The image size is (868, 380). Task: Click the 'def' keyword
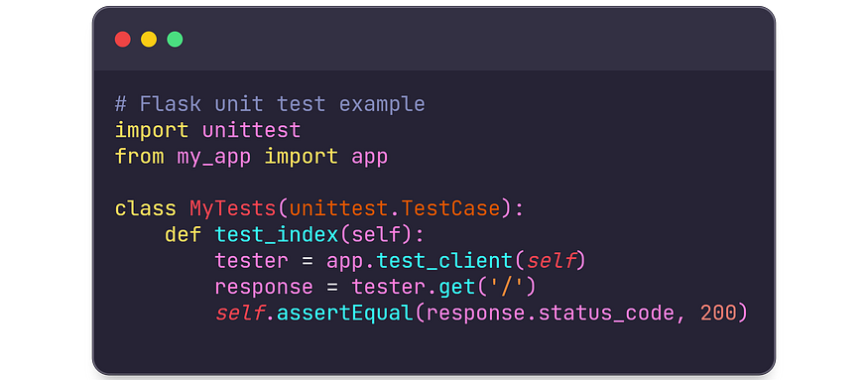pyautogui.click(x=183, y=235)
